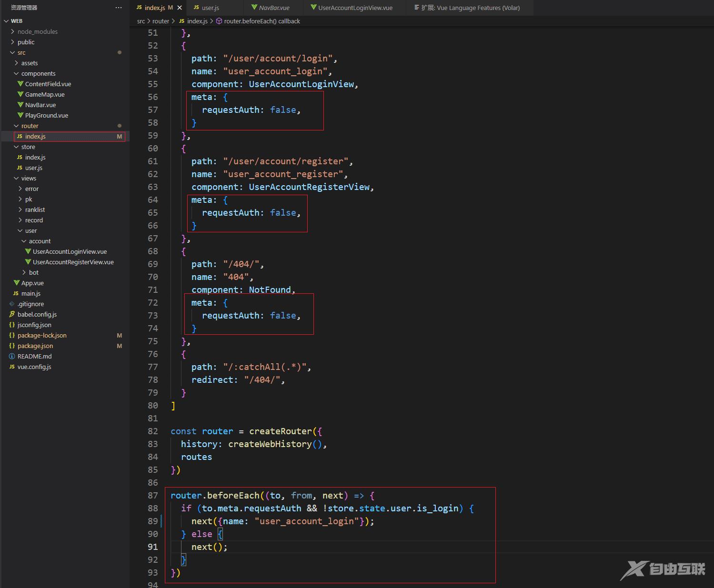Open the NavBar.vue editor tab
714x588 pixels.
tap(274, 8)
